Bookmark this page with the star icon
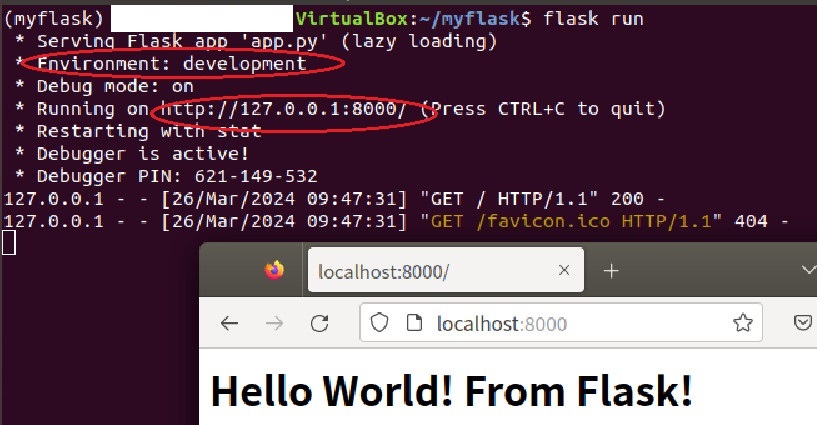Viewport: 817px width, 425px height. tap(742, 323)
